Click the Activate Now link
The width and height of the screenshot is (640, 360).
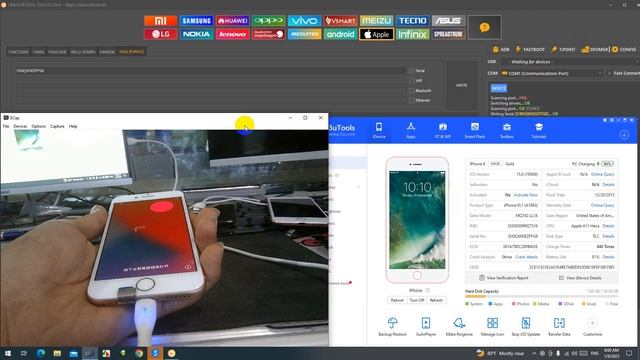tap(526, 195)
